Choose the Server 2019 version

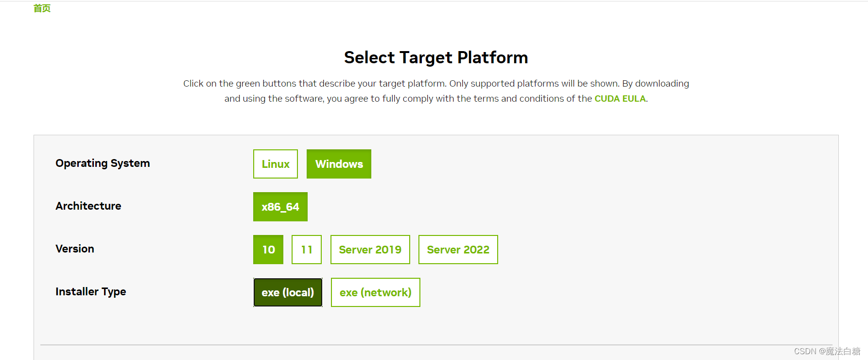point(370,250)
